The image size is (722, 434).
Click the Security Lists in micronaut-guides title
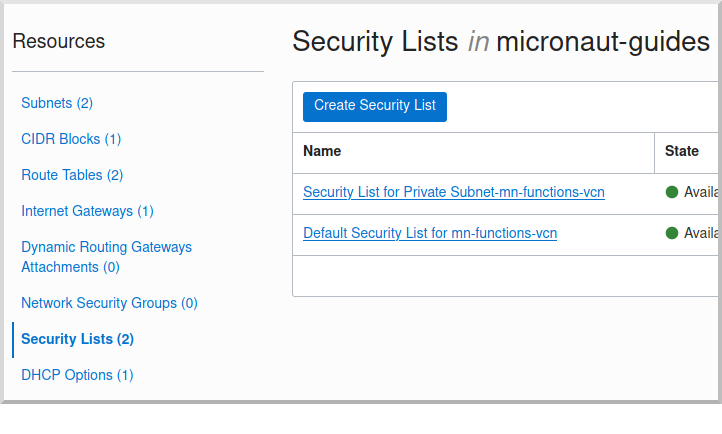[x=501, y=41]
